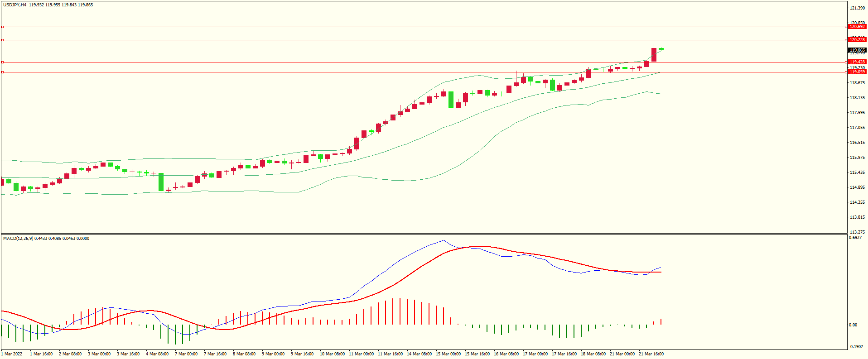The height and width of the screenshot is (359, 868).
Task: Click the 8 Mar 08:00 time label
Action: (x=244, y=354)
